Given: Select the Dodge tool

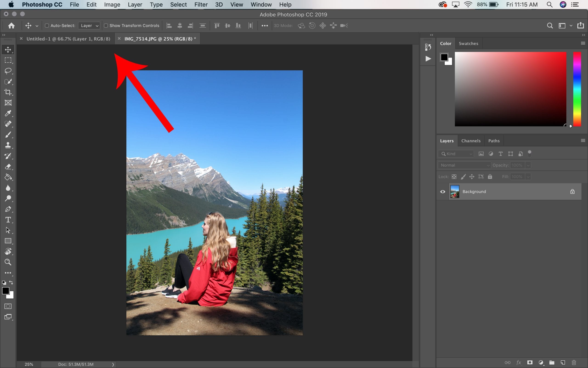Looking at the screenshot, I should 8,198.
